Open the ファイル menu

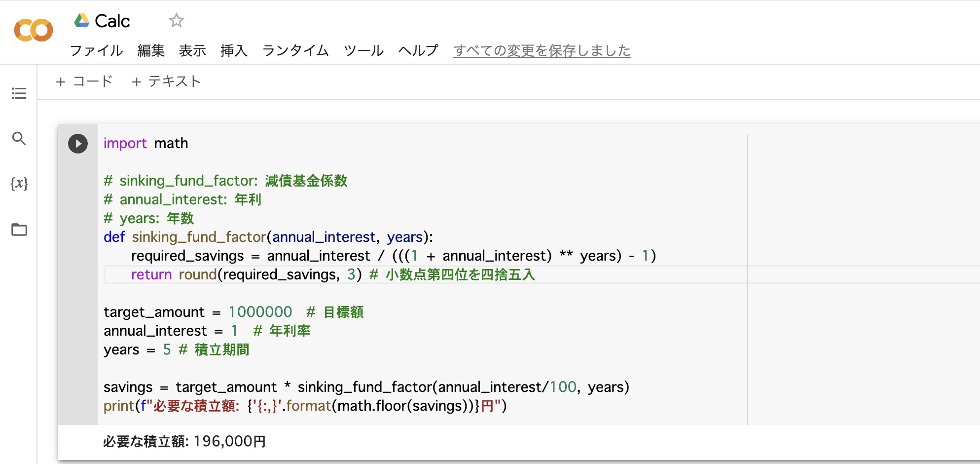point(97,50)
